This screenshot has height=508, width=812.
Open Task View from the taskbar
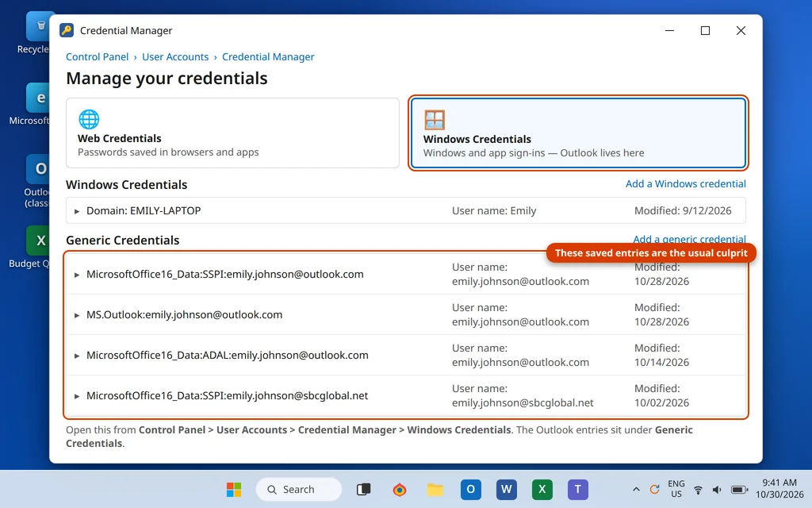(363, 489)
